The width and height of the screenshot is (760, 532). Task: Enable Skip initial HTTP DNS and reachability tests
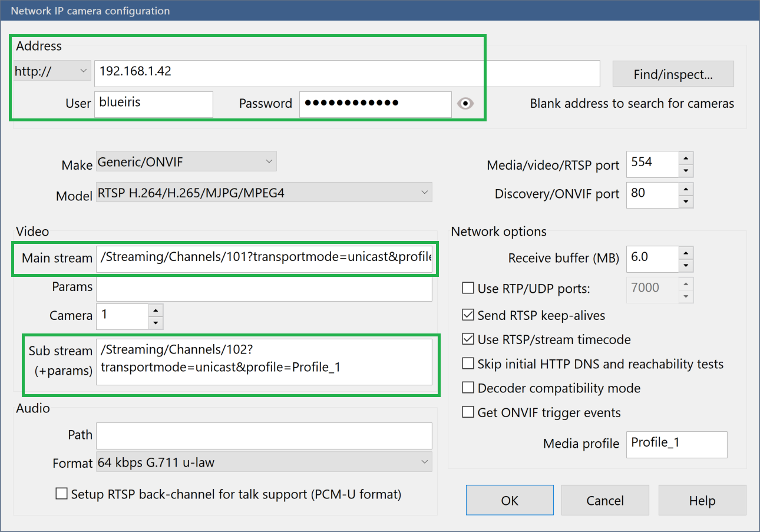(x=468, y=364)
